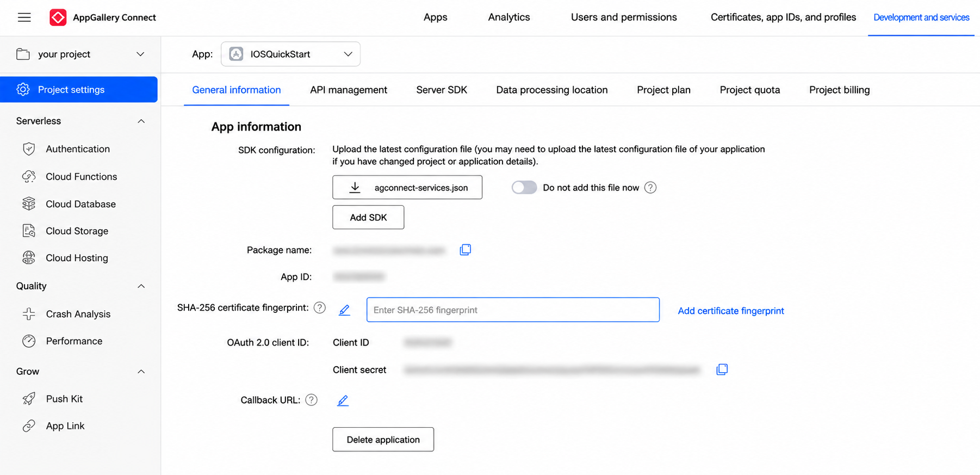Collapse the Quality section

(x=141, y=286)
